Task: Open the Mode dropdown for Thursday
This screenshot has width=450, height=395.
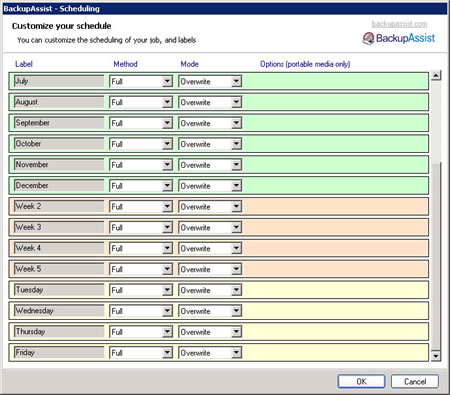Action: 210,332
